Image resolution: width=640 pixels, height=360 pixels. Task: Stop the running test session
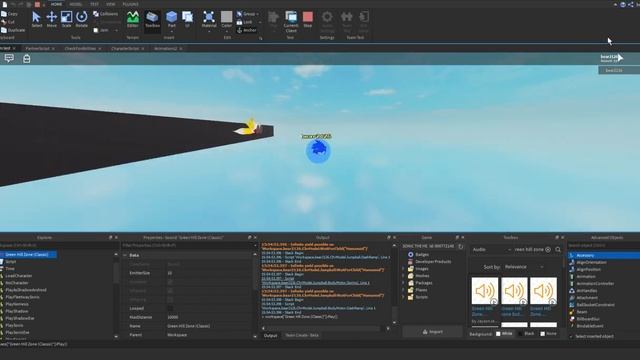pos(308,19)
